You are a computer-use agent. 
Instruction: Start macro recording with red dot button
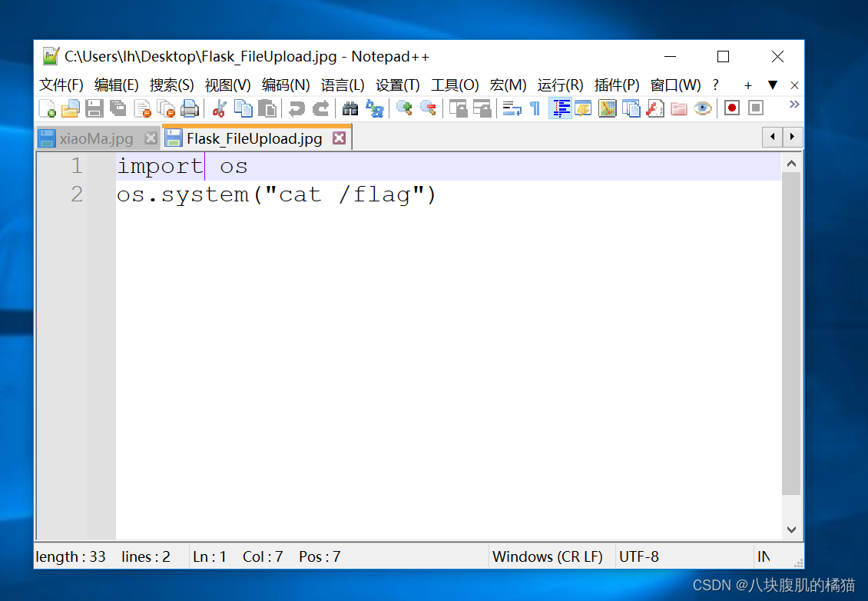pyautogui.click(x=732, y=108)
